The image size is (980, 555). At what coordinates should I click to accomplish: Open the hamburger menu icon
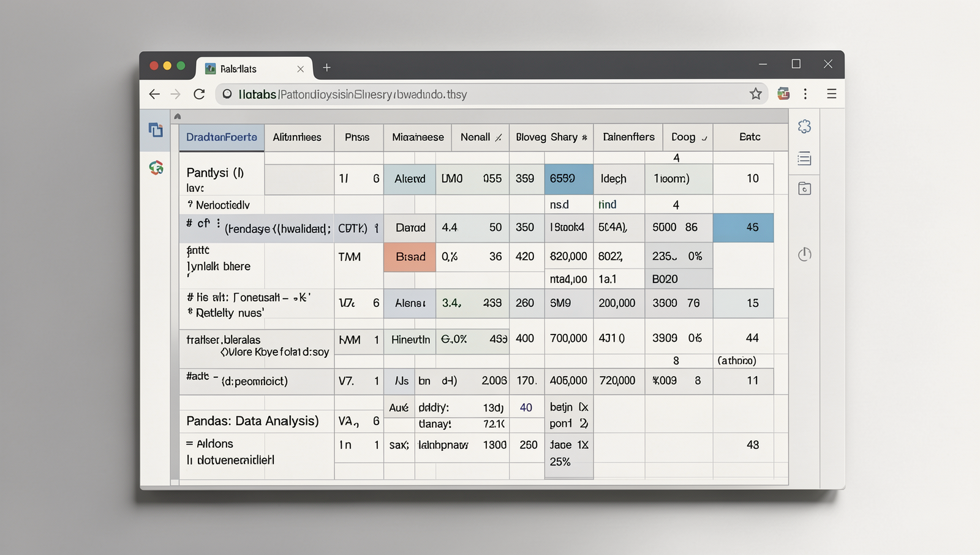tap(831, 94)
